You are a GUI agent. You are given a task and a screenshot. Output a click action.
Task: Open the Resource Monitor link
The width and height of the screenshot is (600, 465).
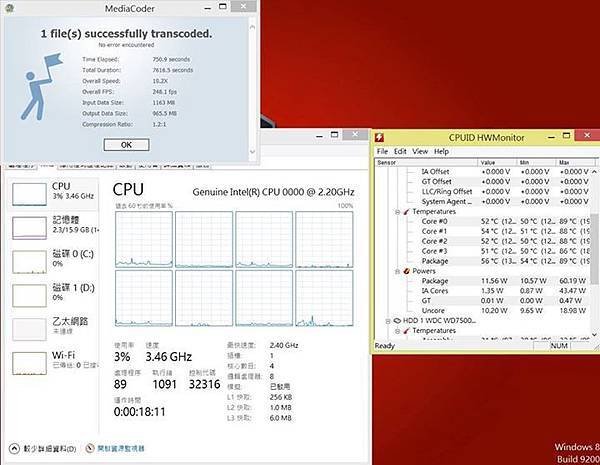(121, 448)
